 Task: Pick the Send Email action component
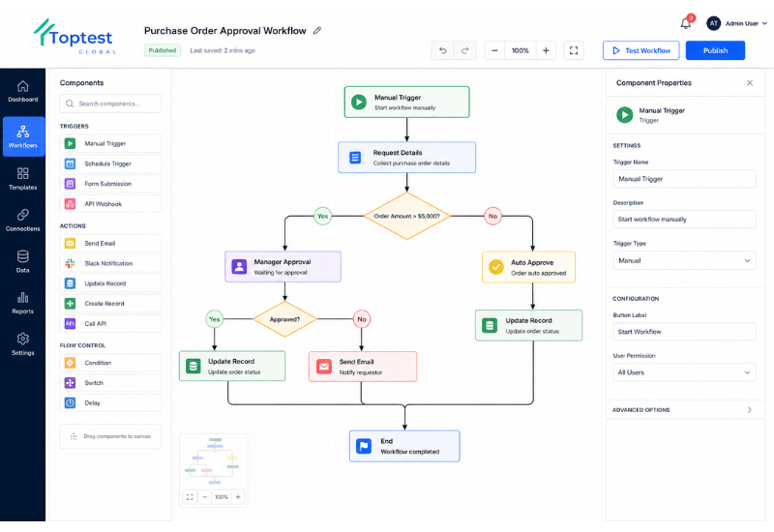tap(110, 244)
